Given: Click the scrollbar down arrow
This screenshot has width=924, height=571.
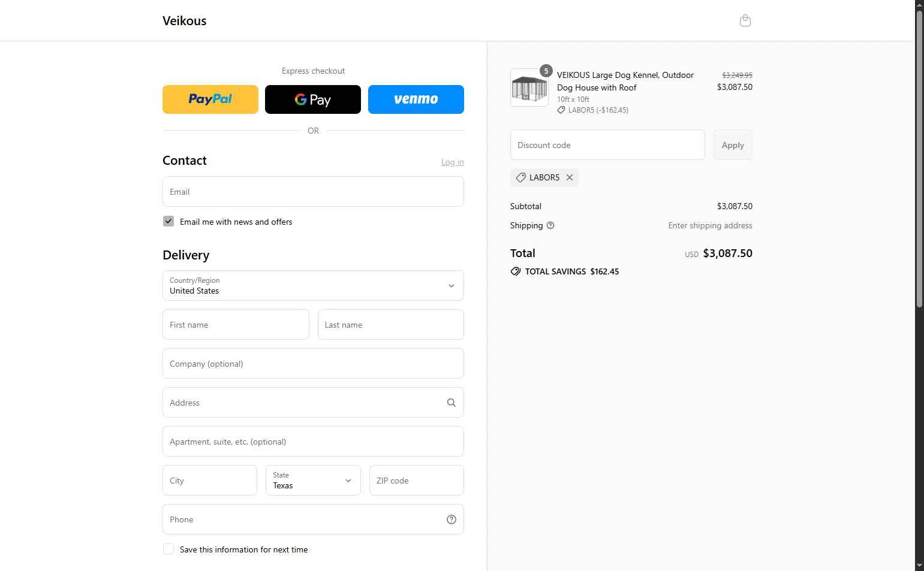Looking at the screenshot, I should 919,566.
